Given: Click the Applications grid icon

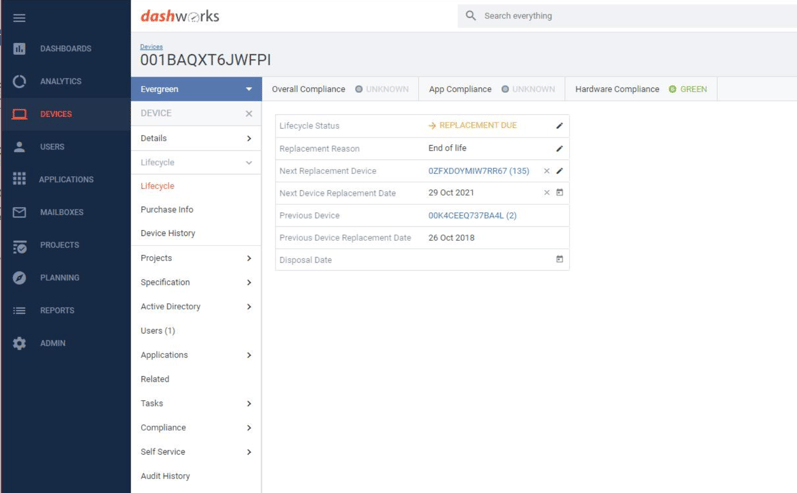Looking at the screenshot, I should click(19, 179).
